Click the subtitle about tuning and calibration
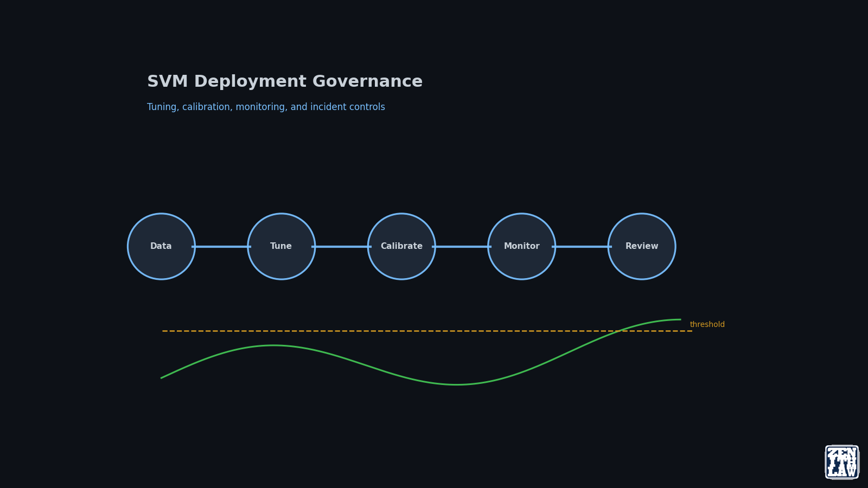This screenshot has height=488, width=868. point(266,107)
